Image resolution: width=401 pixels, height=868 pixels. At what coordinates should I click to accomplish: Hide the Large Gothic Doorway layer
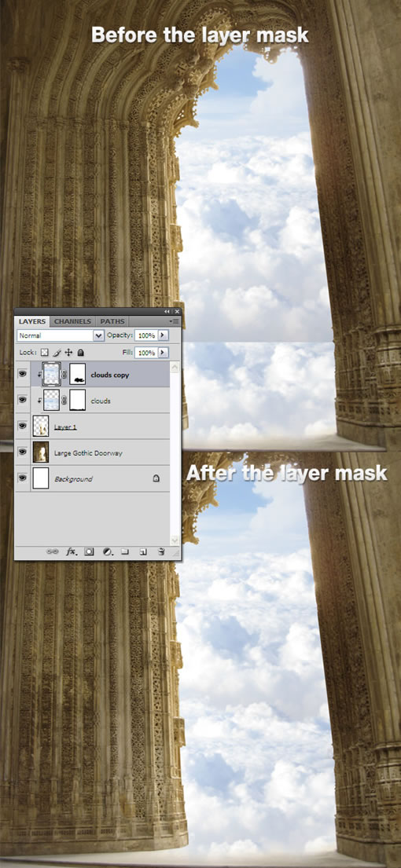22,452
